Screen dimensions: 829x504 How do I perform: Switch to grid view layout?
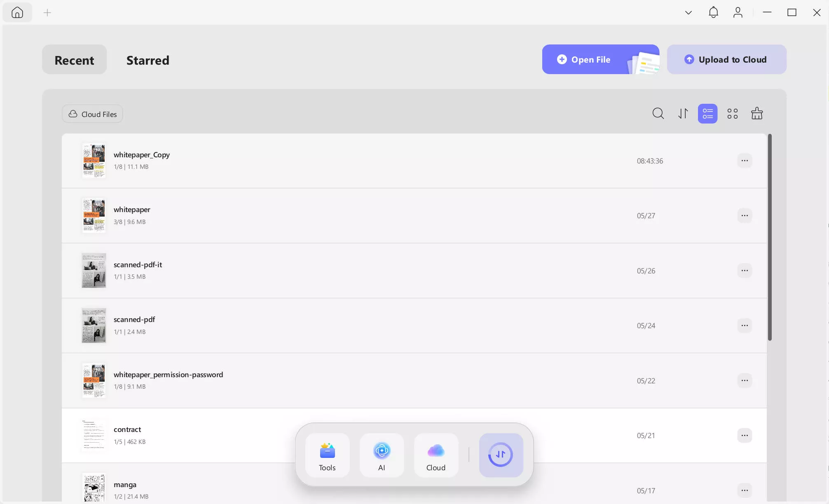coord(733,114)
